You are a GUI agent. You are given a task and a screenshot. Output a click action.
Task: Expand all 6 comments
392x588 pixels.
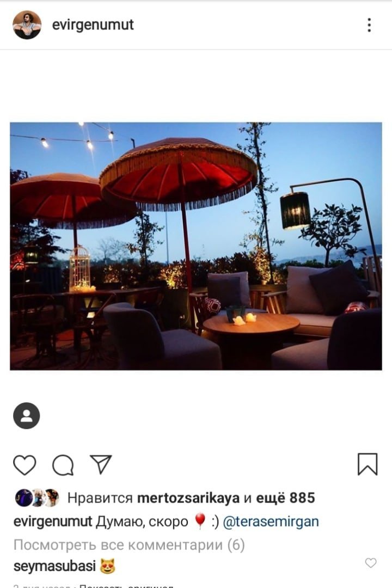(x=129, y=545)
